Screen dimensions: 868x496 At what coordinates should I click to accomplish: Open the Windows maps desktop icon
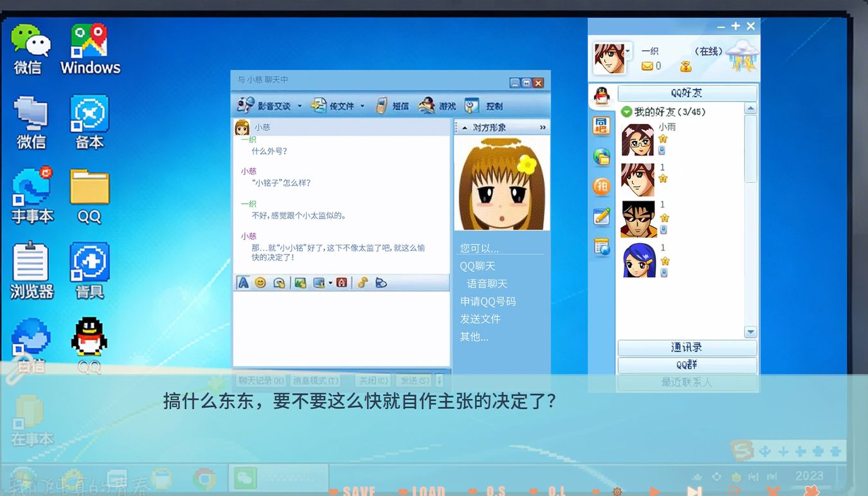[x=90, y=50]
